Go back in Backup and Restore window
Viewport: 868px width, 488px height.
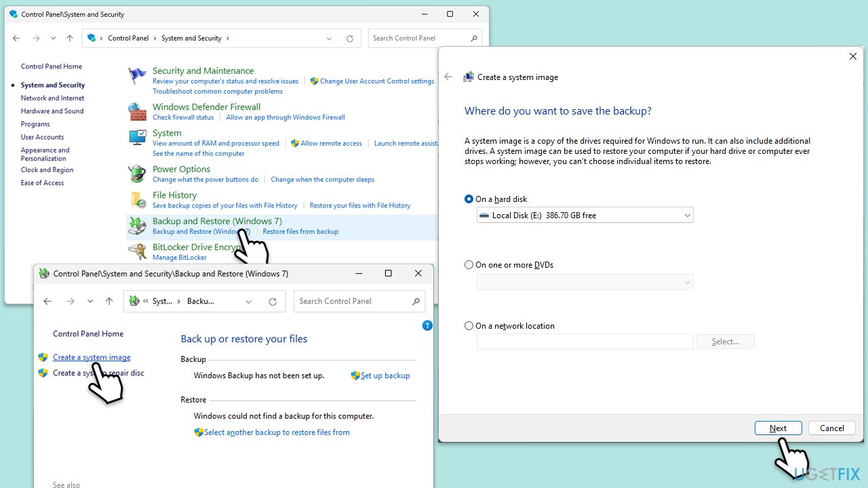pos(47,302)
